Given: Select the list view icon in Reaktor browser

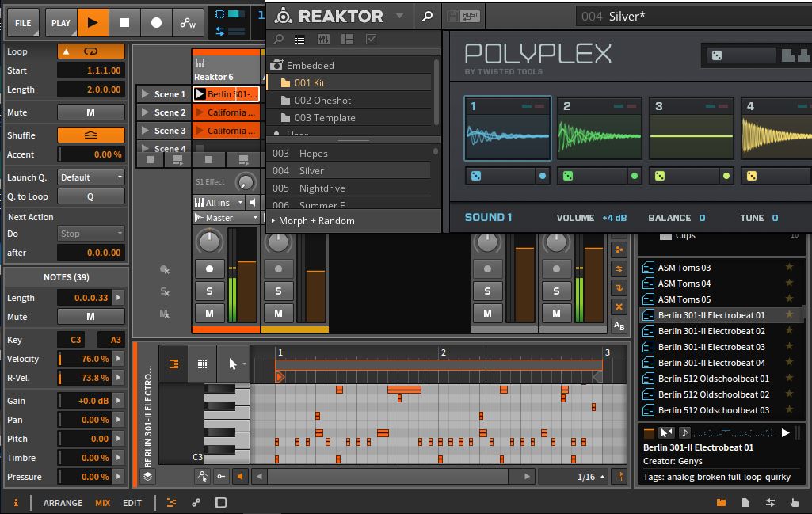Looking at the screenshot, I should click(299, 40).
